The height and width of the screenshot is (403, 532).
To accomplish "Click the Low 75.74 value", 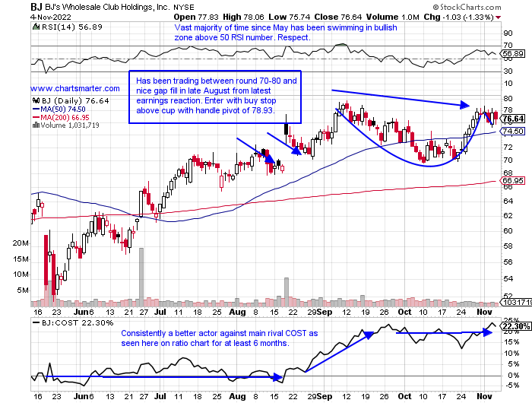I will [x=290, y=17].
